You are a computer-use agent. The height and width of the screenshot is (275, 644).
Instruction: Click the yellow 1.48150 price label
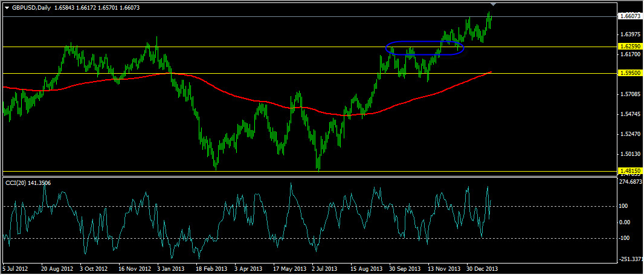pyautogui.click(x=630, y=170)
